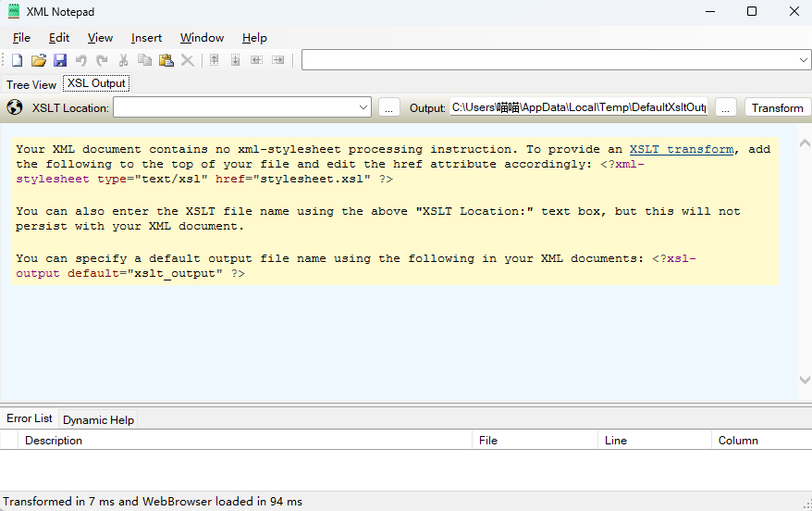Switch to the Tree View tab
The height and width of the screenshot is (511, 812).
click(31, 84)
